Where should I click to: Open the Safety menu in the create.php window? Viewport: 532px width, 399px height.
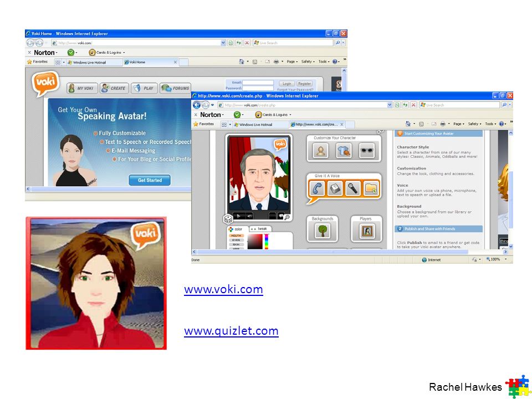pos(475,124)
